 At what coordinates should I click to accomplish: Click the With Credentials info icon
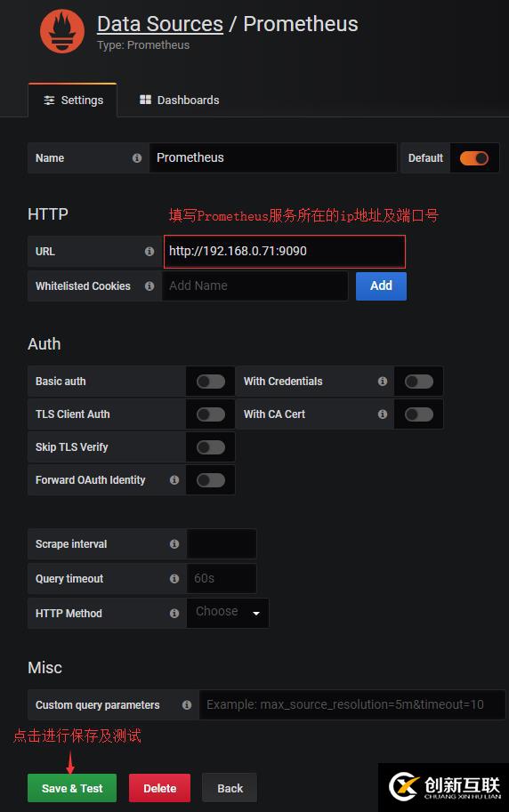tap(383, 382)
